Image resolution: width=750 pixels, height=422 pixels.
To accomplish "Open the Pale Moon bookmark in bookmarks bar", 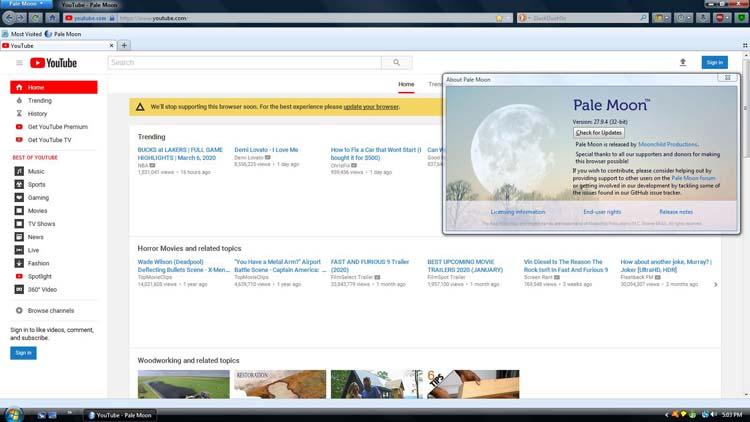I will [63, 34].
